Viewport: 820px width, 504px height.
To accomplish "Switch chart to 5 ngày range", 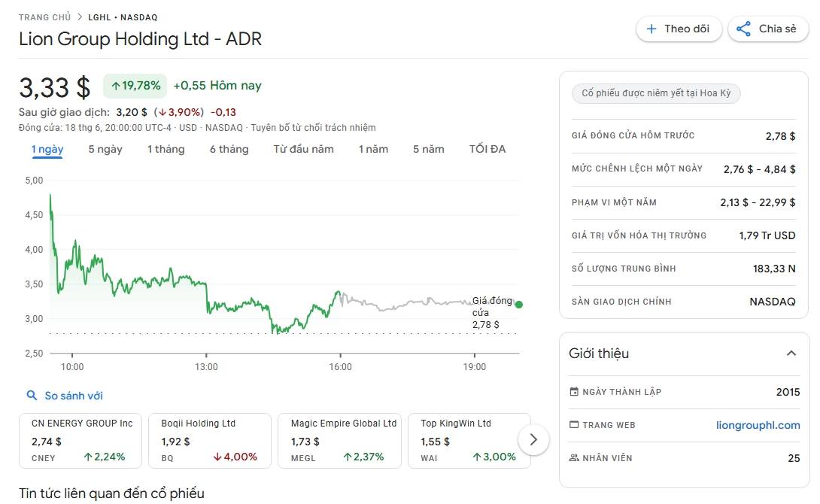I will 105,149.
